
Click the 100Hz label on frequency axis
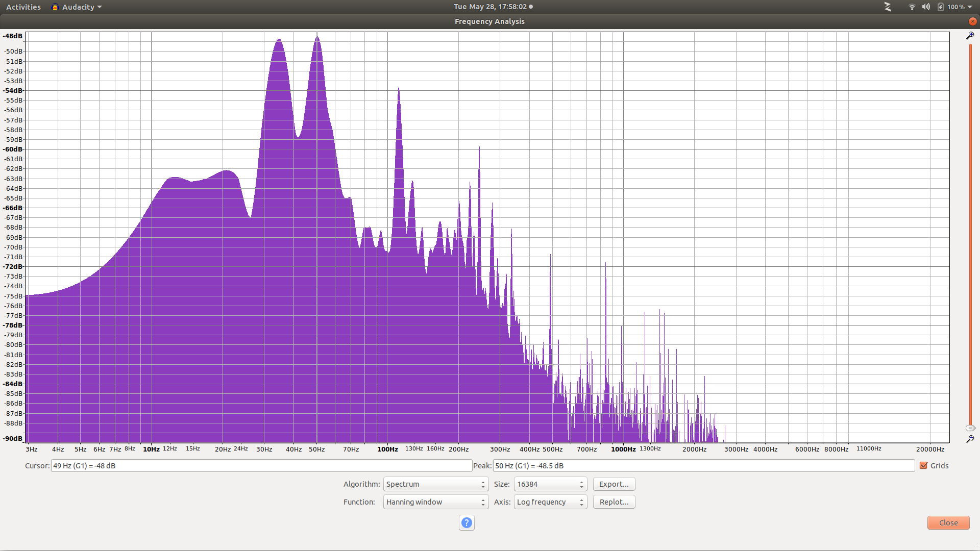click(387, 449)
